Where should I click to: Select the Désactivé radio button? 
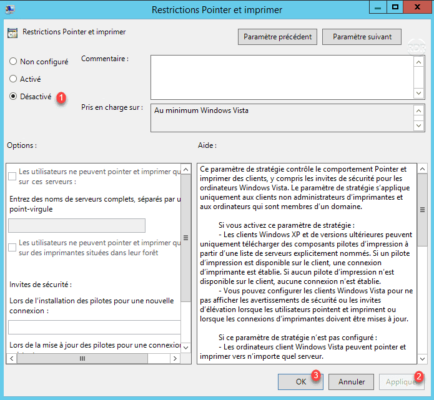point(13,96)
